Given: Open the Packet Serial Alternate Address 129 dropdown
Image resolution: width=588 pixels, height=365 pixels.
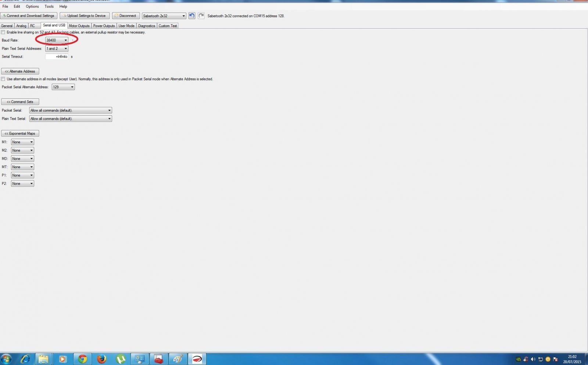Looking at the screenshot, I should (x=63, y=87).
